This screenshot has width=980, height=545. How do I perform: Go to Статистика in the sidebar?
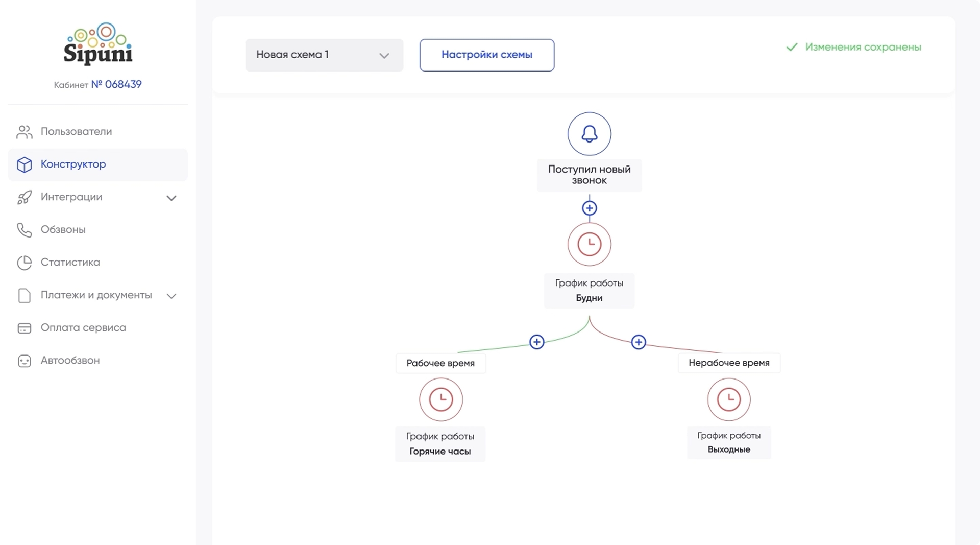tap(70, 263)
